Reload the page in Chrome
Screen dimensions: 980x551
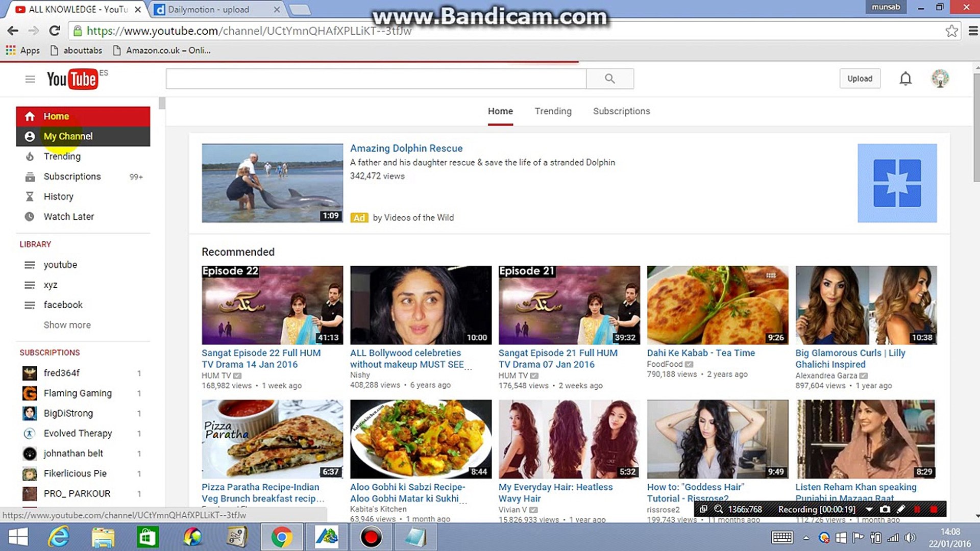(55, 31)
